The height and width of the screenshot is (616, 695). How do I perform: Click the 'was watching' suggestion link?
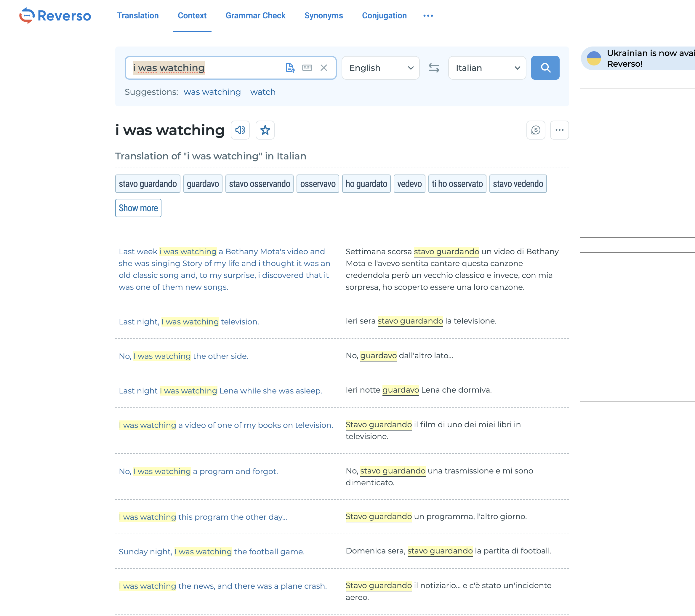point(212,92)
